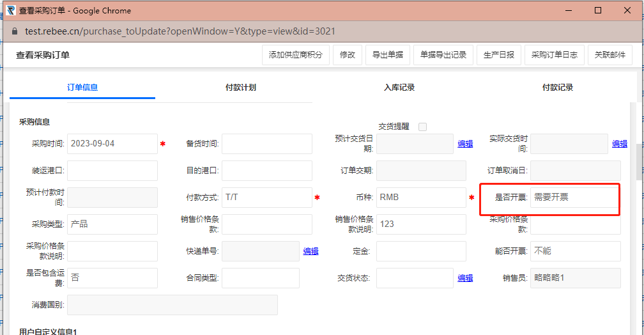Click the 目的港口 field
Viewport: 644px width, 335px height.
pyautogui.click(x=267, y=171)
